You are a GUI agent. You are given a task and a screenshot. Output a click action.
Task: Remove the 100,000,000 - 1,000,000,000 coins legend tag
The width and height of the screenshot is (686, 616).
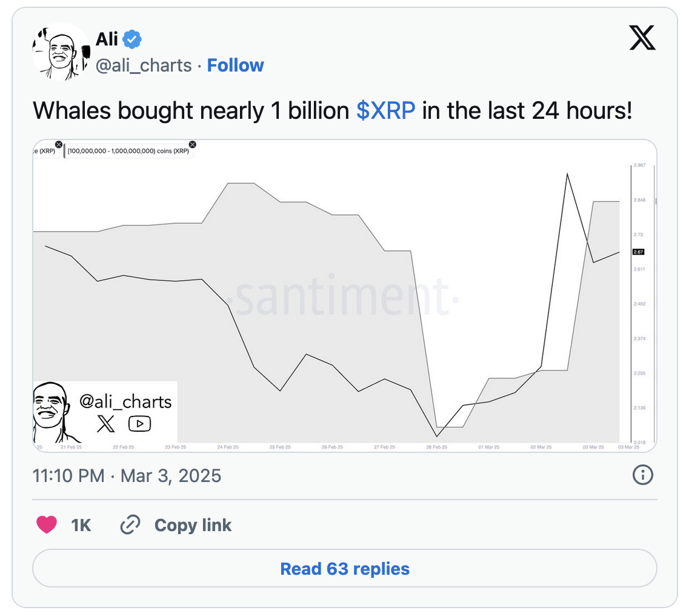click(193, 144)
